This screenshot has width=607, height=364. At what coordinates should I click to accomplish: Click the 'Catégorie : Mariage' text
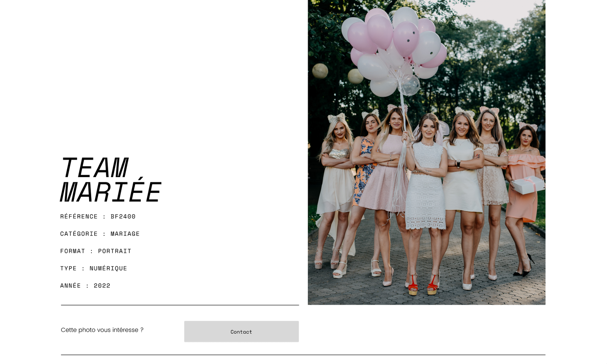pos(100,234)
